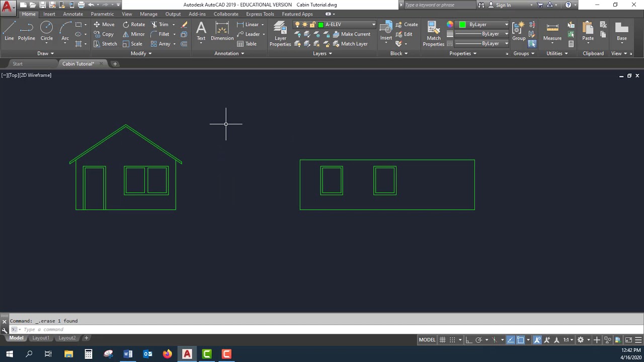Toggle ortho mode
The height and width of the screenshot is (362, 644).
point(469,340)
